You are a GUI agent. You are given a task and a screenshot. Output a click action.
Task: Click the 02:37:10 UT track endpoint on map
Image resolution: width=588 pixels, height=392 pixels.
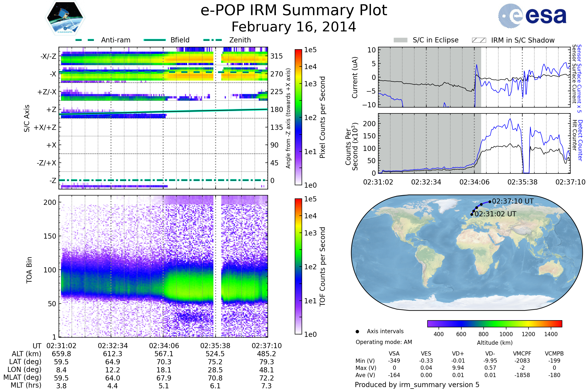coord(490,201)
